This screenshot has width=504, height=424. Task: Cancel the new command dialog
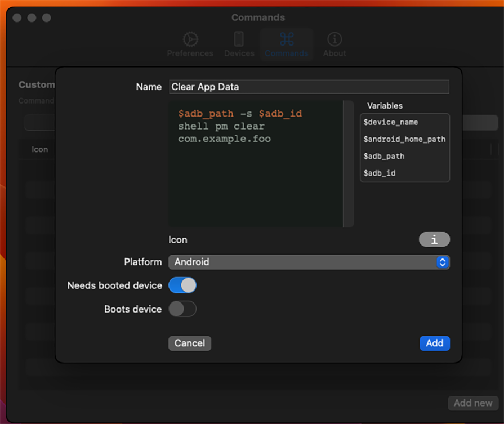click(x=190, y=343)
